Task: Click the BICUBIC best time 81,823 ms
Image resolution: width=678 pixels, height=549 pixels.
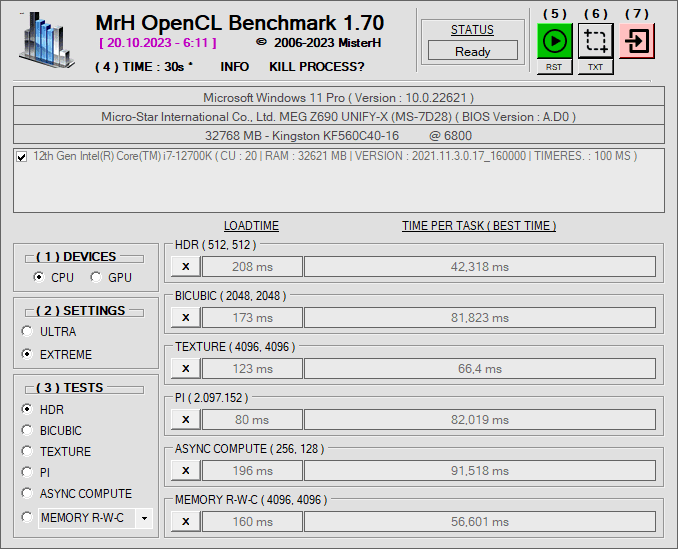Action: click(x=480, y=318)
